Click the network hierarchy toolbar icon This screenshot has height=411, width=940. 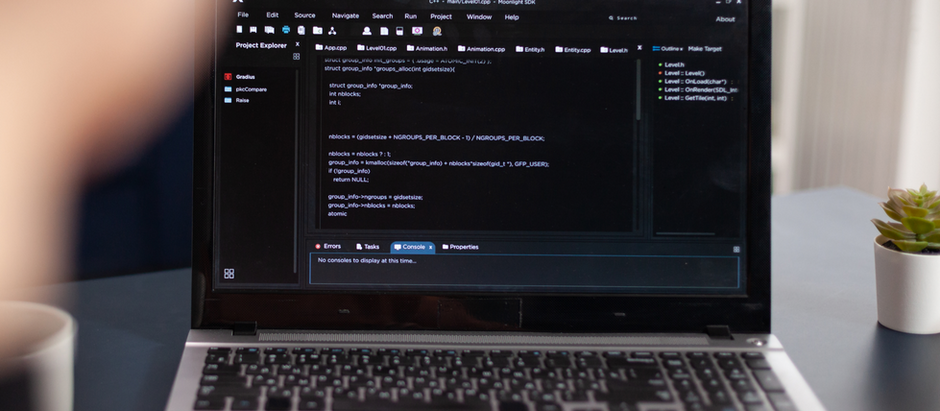pyautogui.click(x=332, y=30)
